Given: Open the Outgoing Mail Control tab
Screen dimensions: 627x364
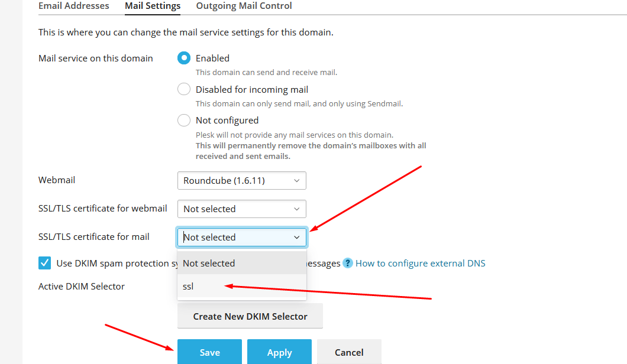Looking at the screenshot, I should (244, 6).
